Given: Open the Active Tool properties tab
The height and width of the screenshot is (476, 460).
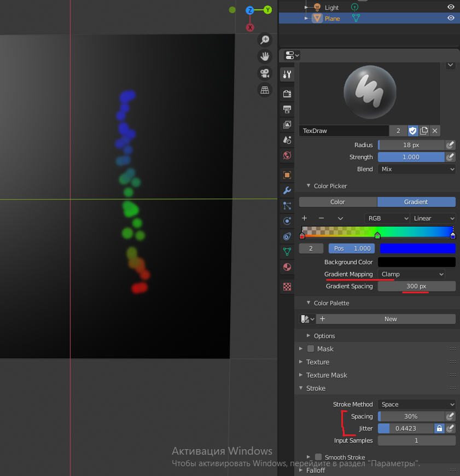Looking at the screenshot, I should (287, 74).
